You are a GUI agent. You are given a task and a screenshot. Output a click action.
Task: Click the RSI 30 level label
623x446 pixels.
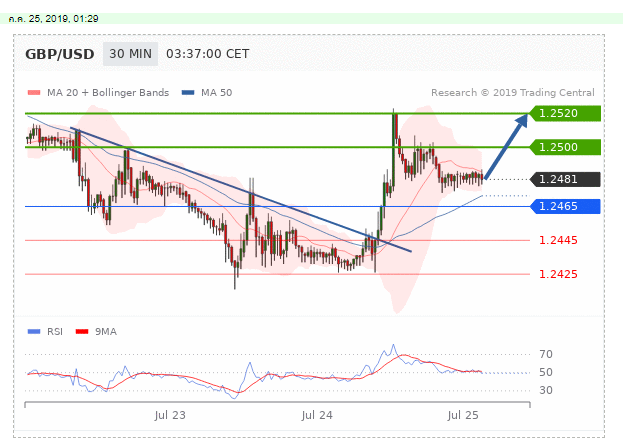[x=546, y=390]
